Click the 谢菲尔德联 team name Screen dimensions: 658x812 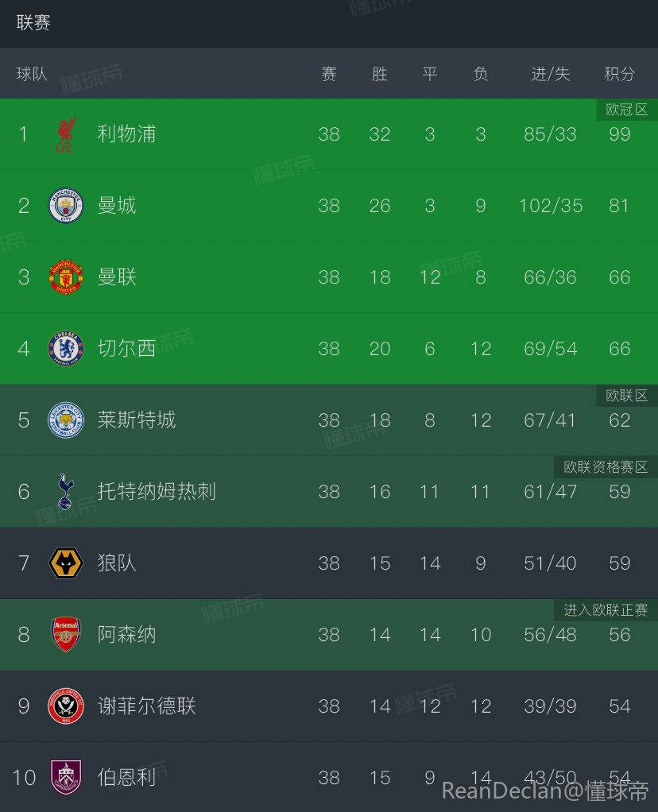[x=146, y=706]
